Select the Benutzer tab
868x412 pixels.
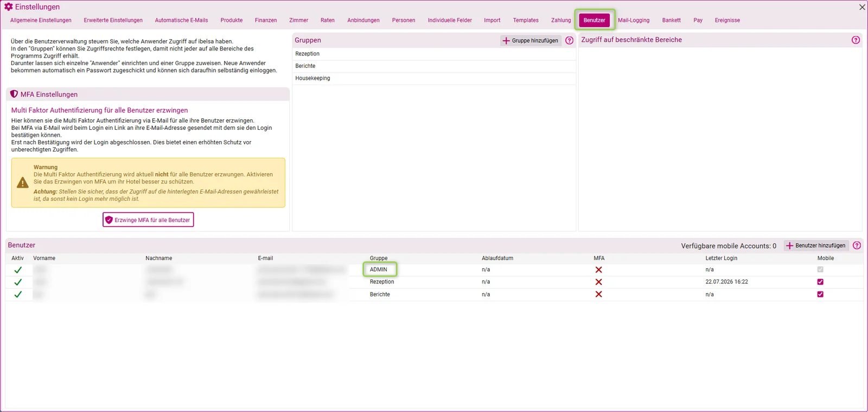595,20
